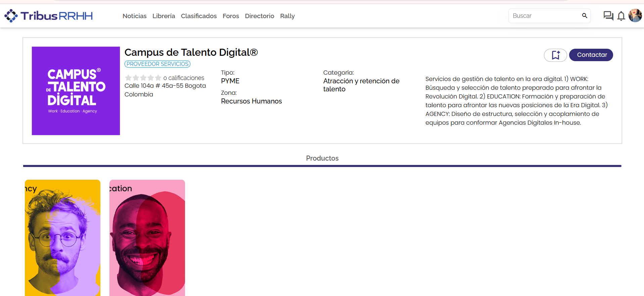Select Directorio in the top menu
This screenshot has width=644, height=296.
click(260, 16)
